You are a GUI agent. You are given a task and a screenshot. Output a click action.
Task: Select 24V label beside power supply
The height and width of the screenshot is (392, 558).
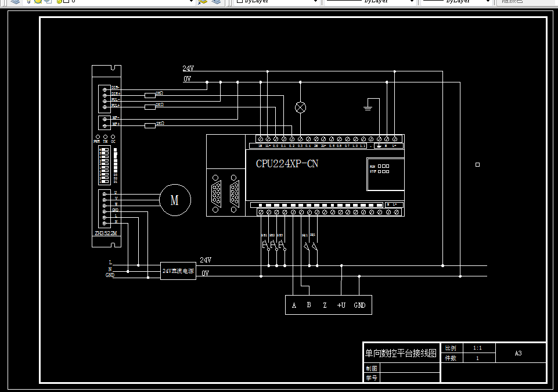206,260
